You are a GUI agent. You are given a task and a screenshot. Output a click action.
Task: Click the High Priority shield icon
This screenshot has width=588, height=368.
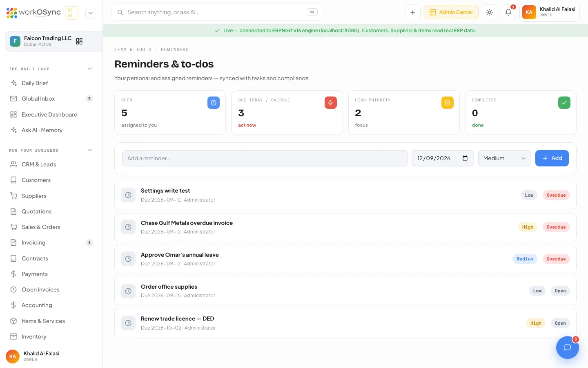[x=448, y=103]
